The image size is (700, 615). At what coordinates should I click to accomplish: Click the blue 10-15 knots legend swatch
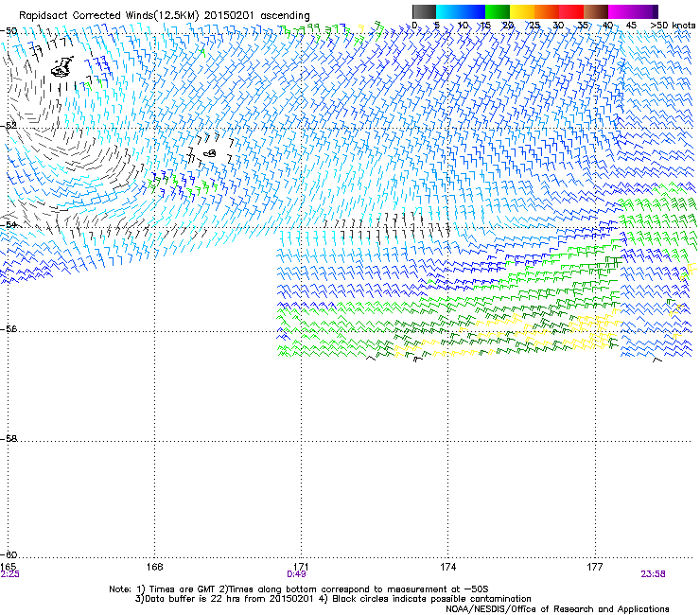coord(473,11)
